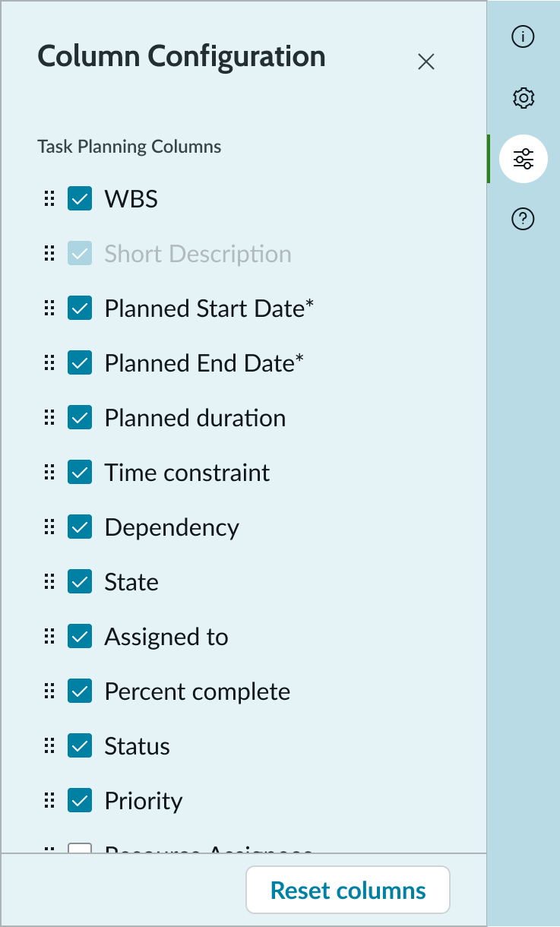
Task: Close the Column Configuration panel
Action: (x=426, y=62)
